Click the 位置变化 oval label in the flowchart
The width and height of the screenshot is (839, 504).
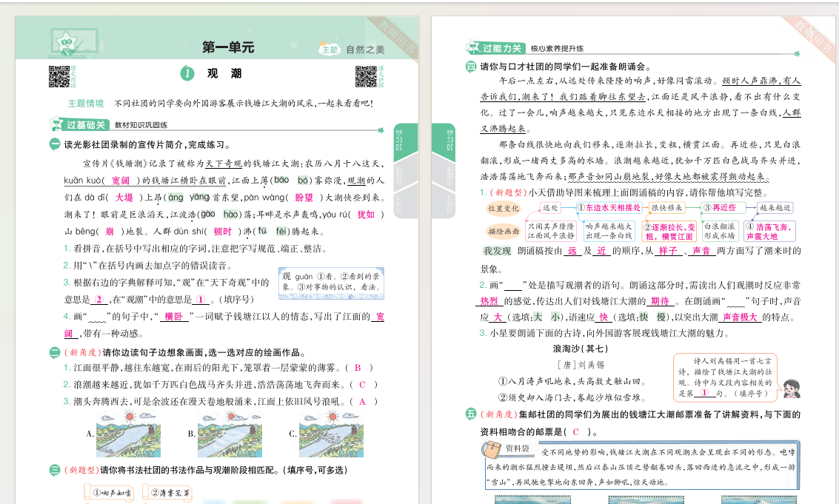pos(503,209)
